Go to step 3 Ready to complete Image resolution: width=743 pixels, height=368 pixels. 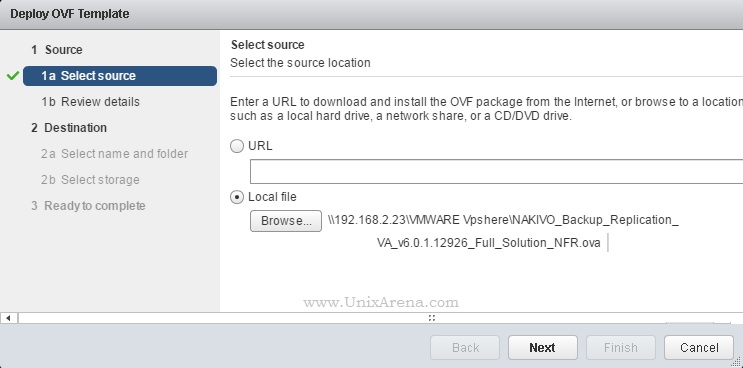88,206
